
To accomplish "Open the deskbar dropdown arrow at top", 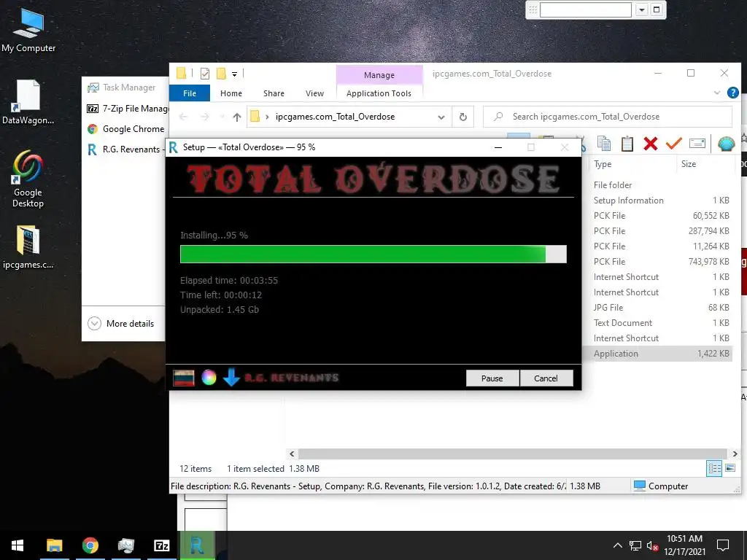I will pyautogui.click(x=642, y=9).
